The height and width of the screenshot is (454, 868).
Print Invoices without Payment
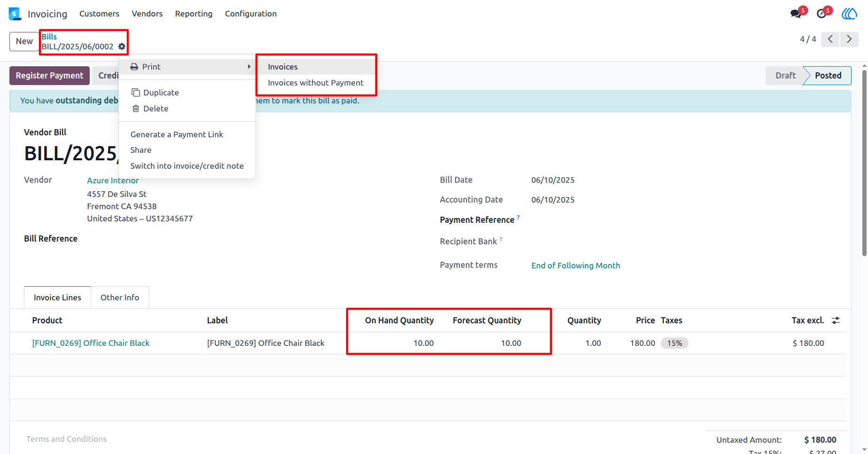(316, 83)
